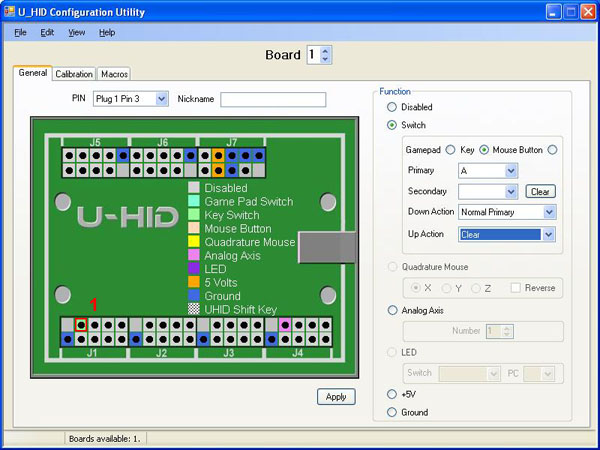
Task: Click the Analog Axis pink legend swatch
Action: (x=194, y=255)
